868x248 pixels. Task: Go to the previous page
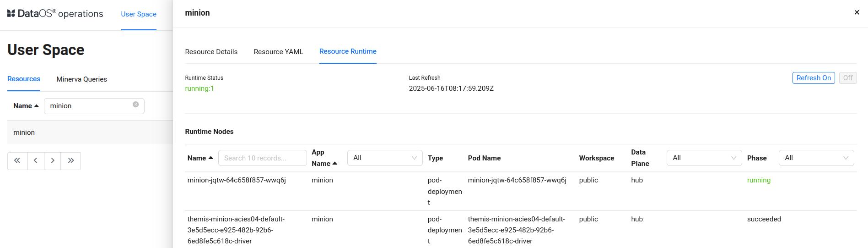pos(35,161)
